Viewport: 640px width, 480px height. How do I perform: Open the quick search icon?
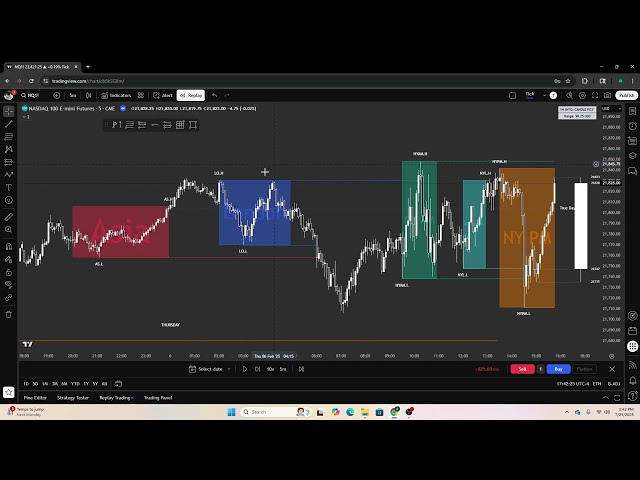pos(569,95)
